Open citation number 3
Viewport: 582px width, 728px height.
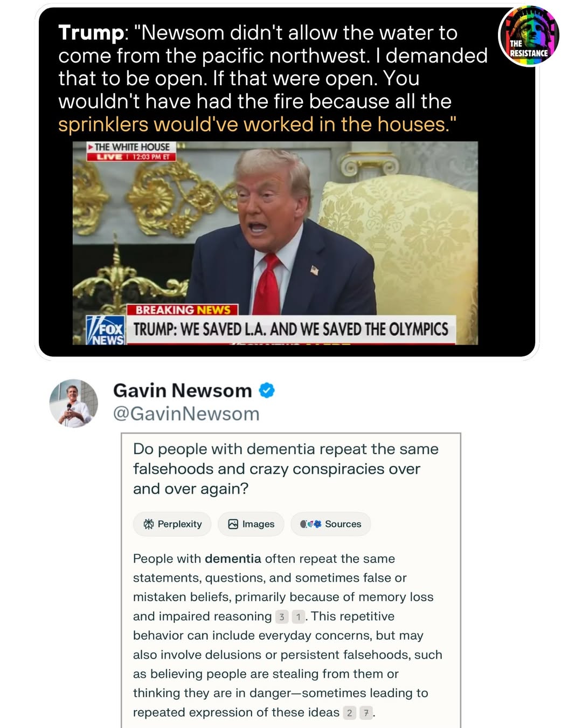point(281,616)
